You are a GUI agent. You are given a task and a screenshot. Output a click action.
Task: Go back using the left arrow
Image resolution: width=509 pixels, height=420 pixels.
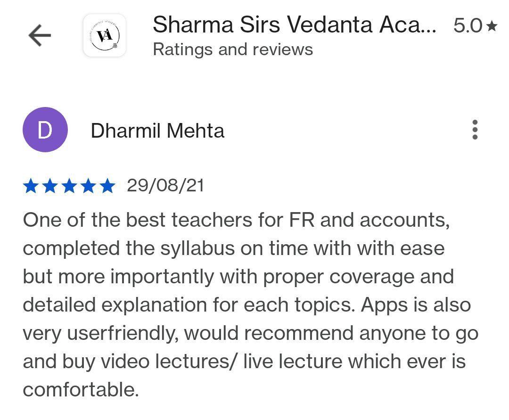coord(40,35)
